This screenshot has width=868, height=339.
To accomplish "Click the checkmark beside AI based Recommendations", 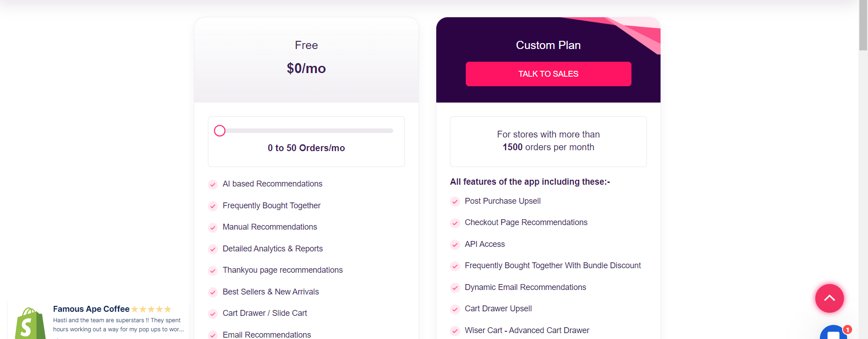I will pyautogui.click(x=212, y=184).
